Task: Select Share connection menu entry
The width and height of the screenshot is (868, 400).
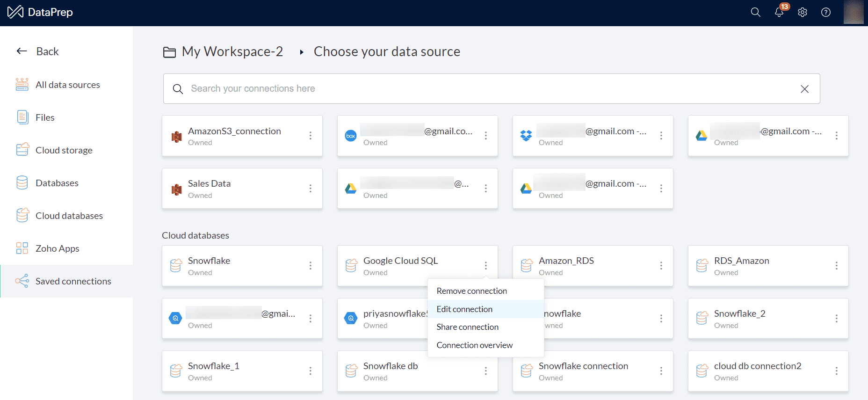Action: click(467, 327)
